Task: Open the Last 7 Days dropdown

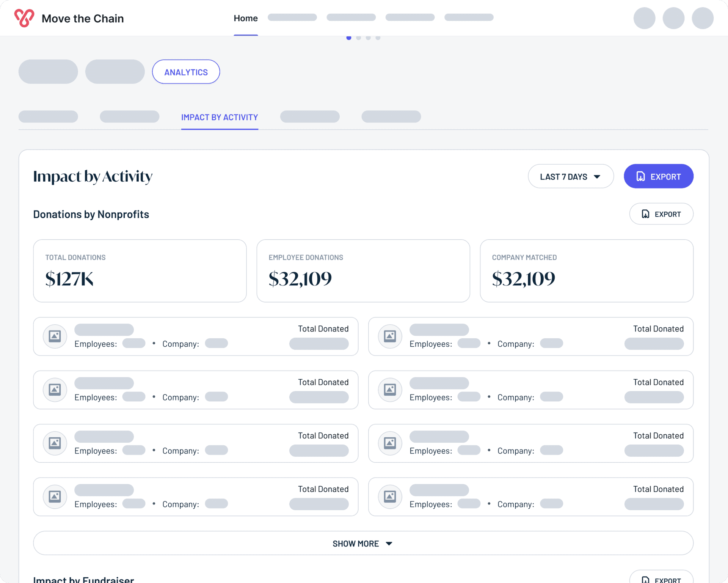Action: click(571, 176)
